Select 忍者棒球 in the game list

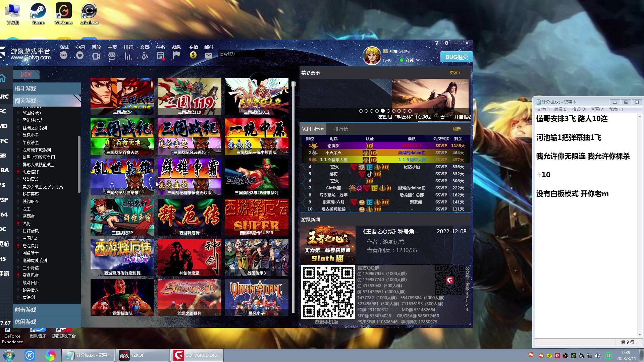point(31,172)
